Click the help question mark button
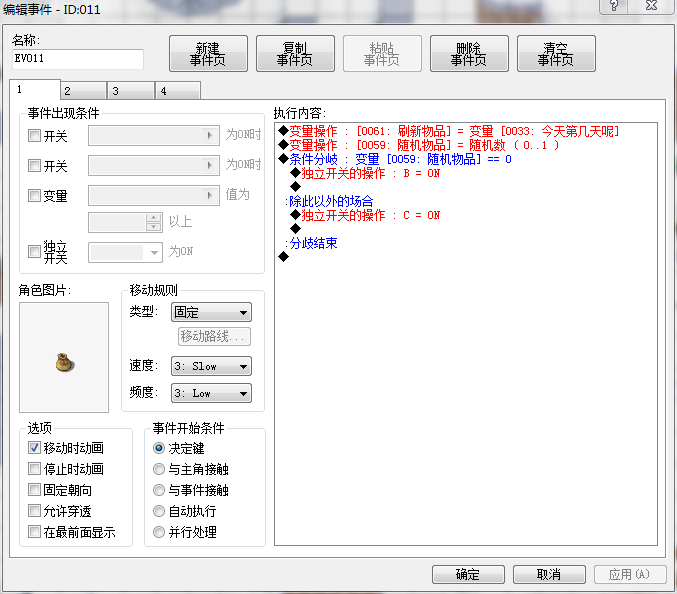 click(614, 6)
